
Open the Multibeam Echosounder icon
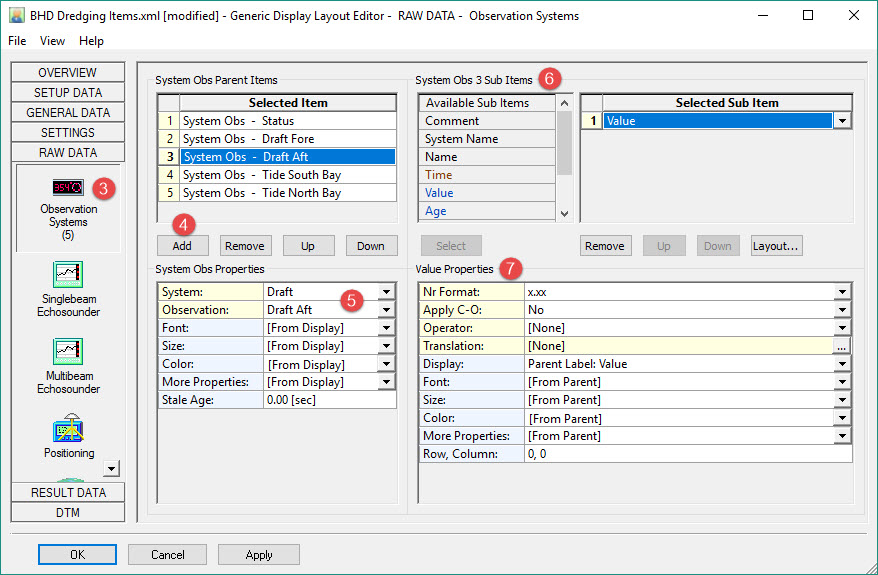point(68,351)
